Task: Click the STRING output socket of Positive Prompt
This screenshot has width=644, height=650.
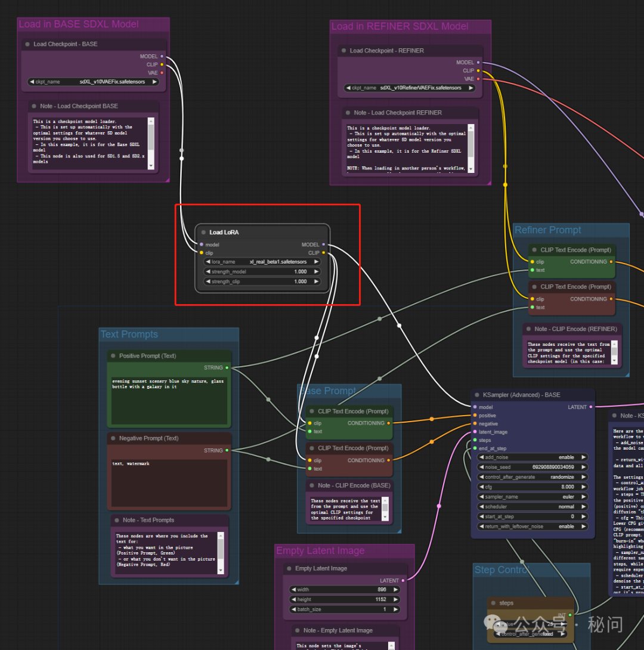Action: click(x=227, y=368)
